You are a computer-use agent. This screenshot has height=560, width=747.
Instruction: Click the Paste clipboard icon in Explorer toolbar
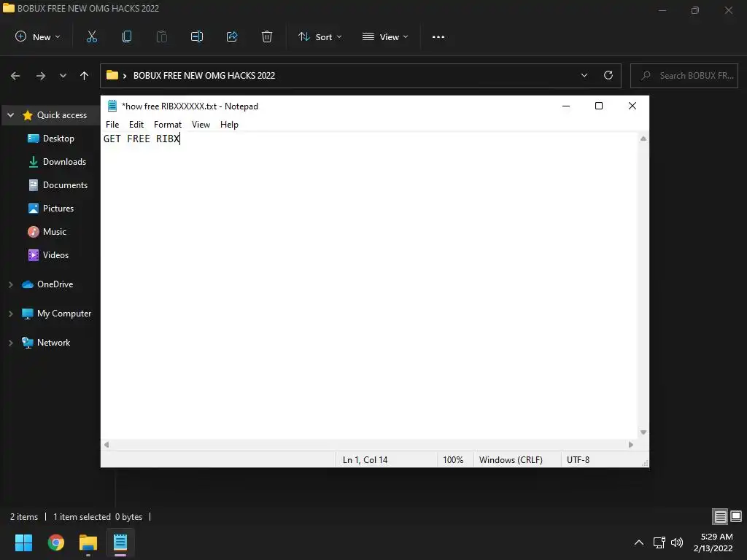coord(162,36)
